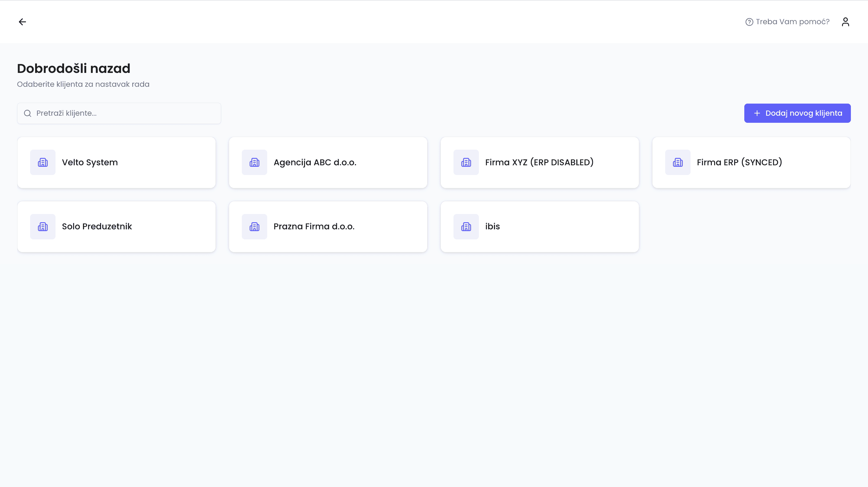The height and width of the screenshot is (487, 868).
Task: Click the help question mark icon
Action: tap(749, 22)
